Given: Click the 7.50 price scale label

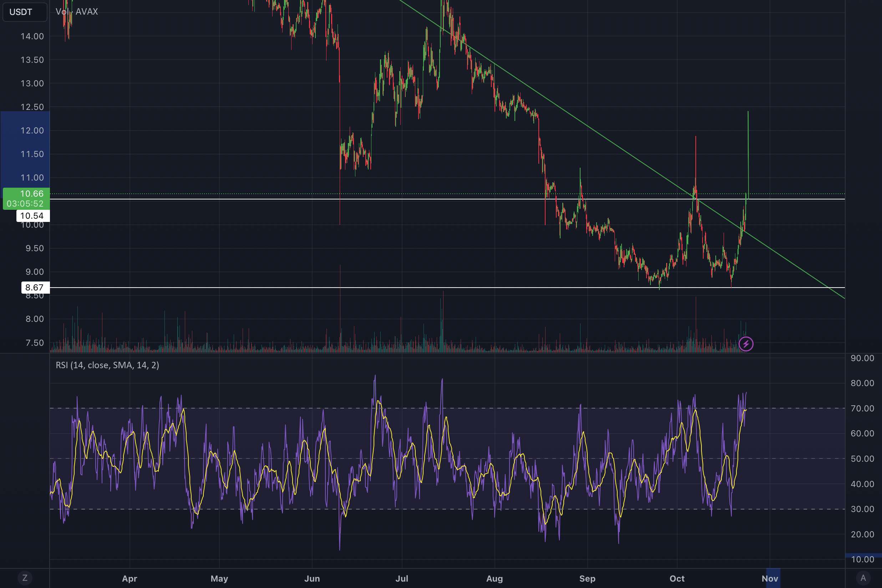Looking at the screenshot, I should [35, 343].
